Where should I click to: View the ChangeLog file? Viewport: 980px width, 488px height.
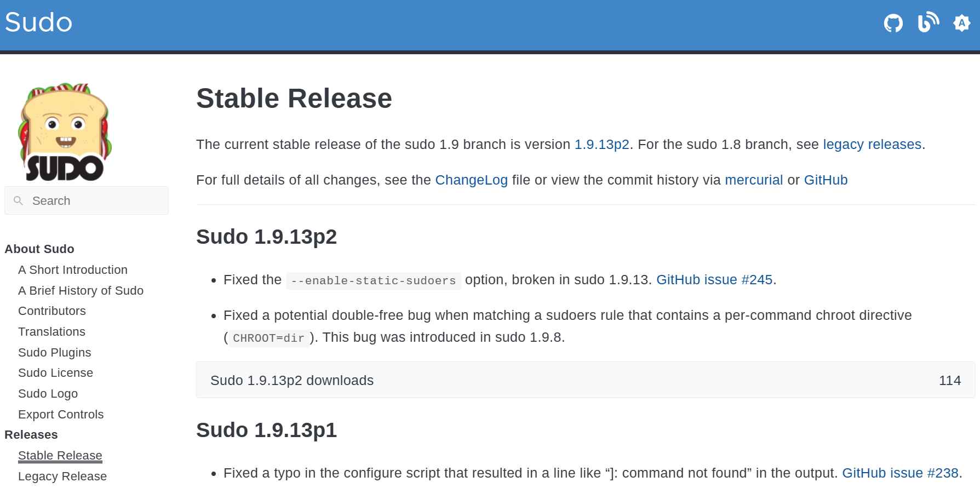[471, 180]
